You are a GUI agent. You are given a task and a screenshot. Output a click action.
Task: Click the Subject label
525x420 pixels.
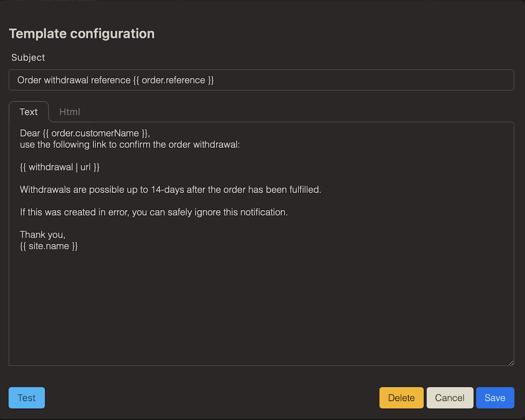(x=28, y=57)
